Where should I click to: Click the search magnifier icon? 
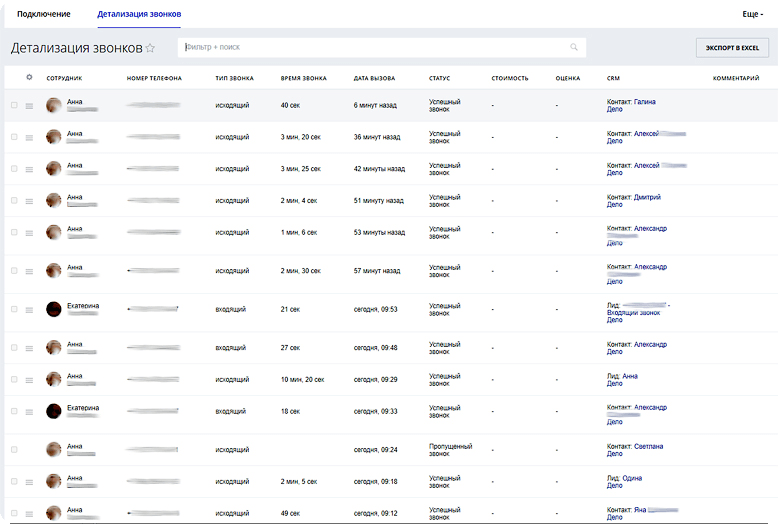click(574, 47)
